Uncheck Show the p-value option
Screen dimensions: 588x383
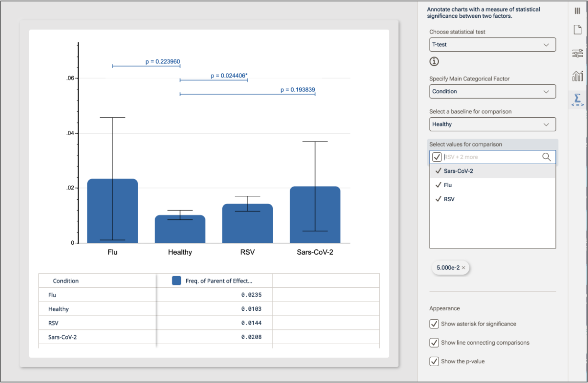point(434,361)
